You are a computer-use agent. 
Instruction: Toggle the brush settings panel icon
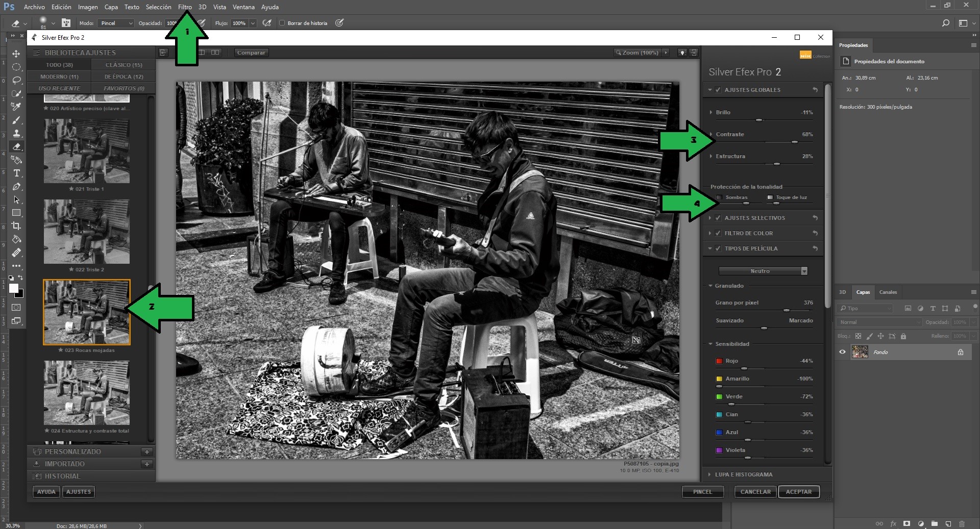66,23
